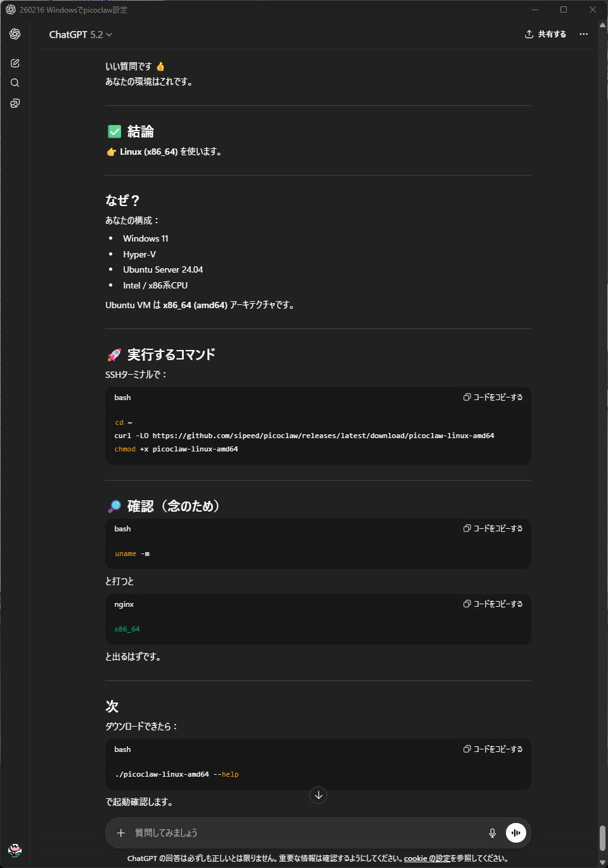
Task: Focus the 質問してみましょう message input
Action: click(304, 833)
